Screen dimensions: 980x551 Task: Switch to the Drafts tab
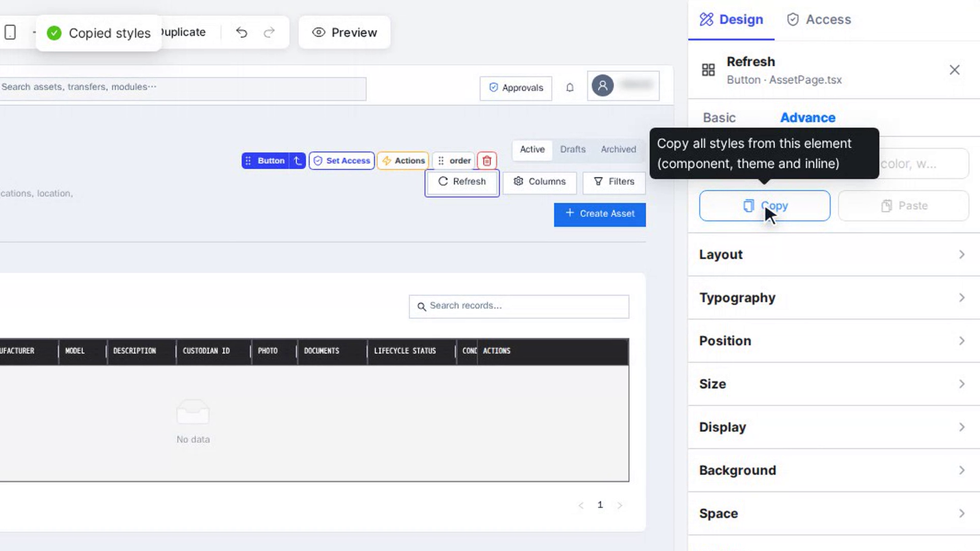point(573,149)
